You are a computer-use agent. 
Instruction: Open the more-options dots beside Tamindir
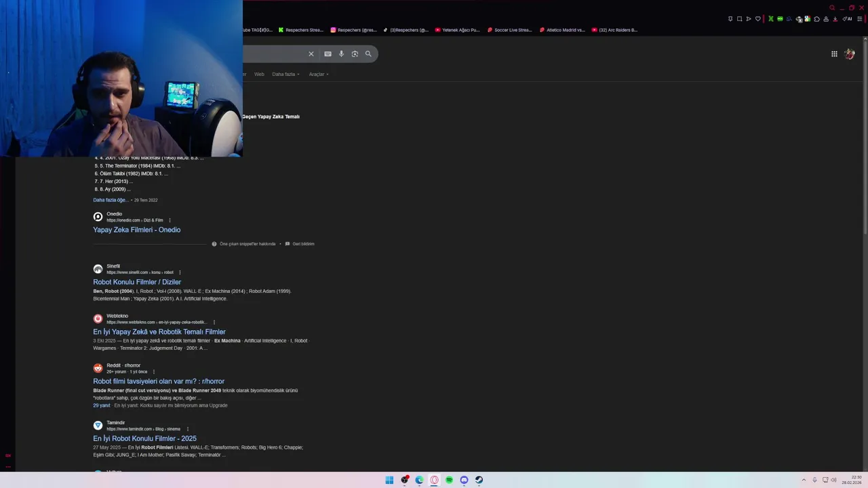coord(188,429)
